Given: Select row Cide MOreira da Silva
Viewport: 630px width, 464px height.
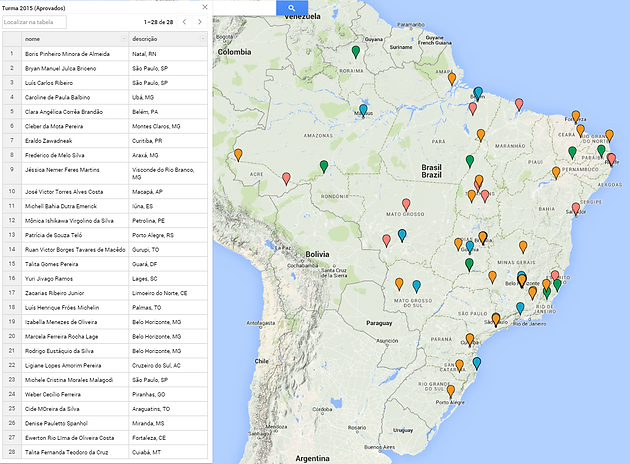Looking at the screenshot, I should tap(105, 409).
